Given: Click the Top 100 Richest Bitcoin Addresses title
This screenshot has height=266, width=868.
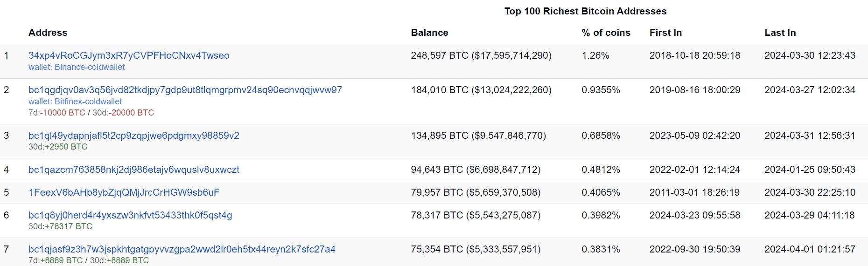Looking at the screenshot, I should coord(585,11).
